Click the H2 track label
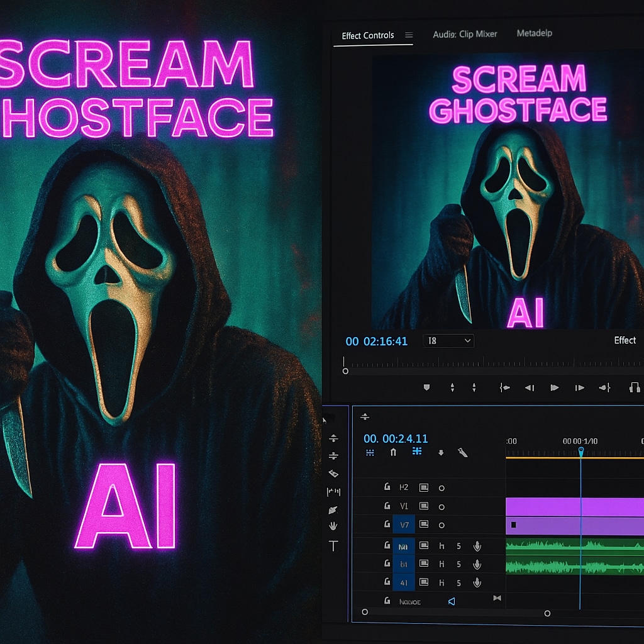The height and width of the screenshot is (644, 644). tap(404, 487)
